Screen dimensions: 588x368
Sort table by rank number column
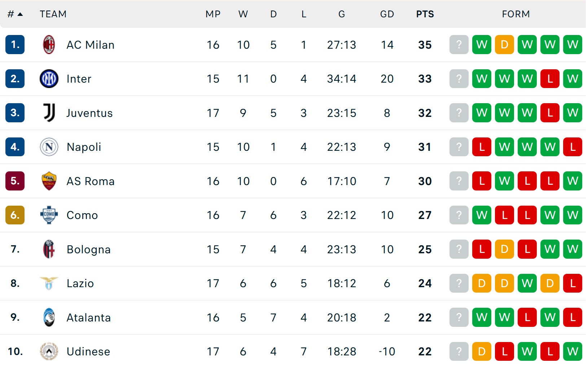click(x=15, y=14)
